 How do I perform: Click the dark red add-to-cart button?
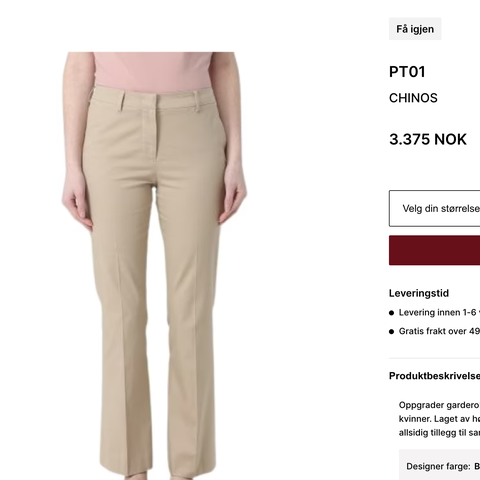coord(434,250)
